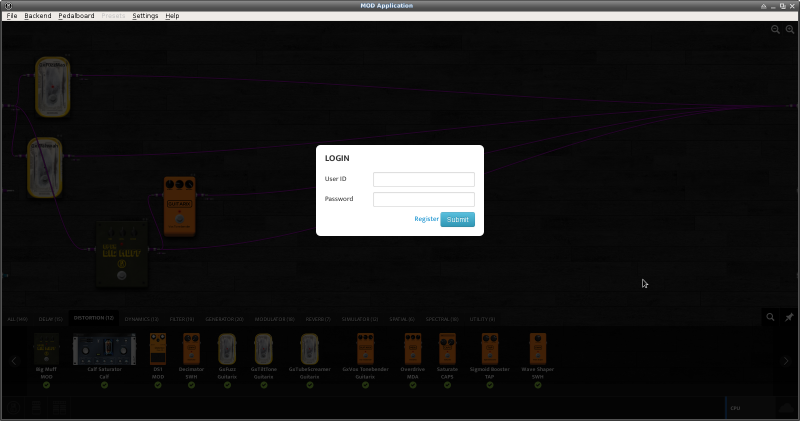Click the green checkmark under Calf Saturator
The height and width of the screenshot is (421, 800).
[104, 385]
